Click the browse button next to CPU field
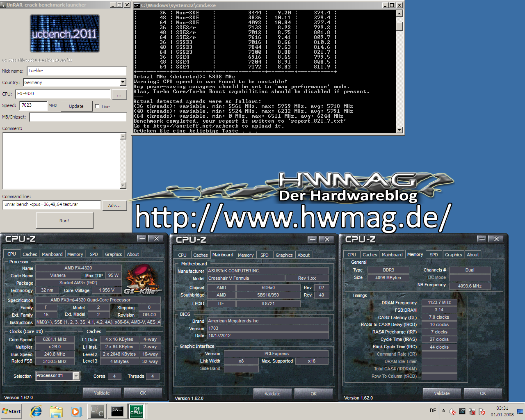The image size is (525, 420). click(x=119, y=95)
